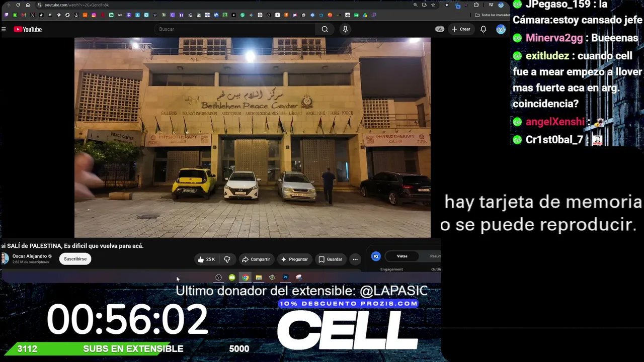Image resolution: width=644 pixels, height=362 pixels.
Task: Click the search magnifier button
Action: click(x=325, y=29)
